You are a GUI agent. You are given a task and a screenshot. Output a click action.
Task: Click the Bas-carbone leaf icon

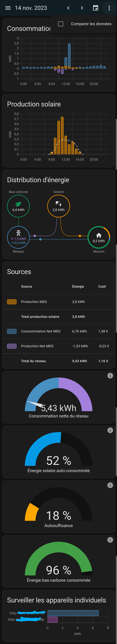(18, 204)
